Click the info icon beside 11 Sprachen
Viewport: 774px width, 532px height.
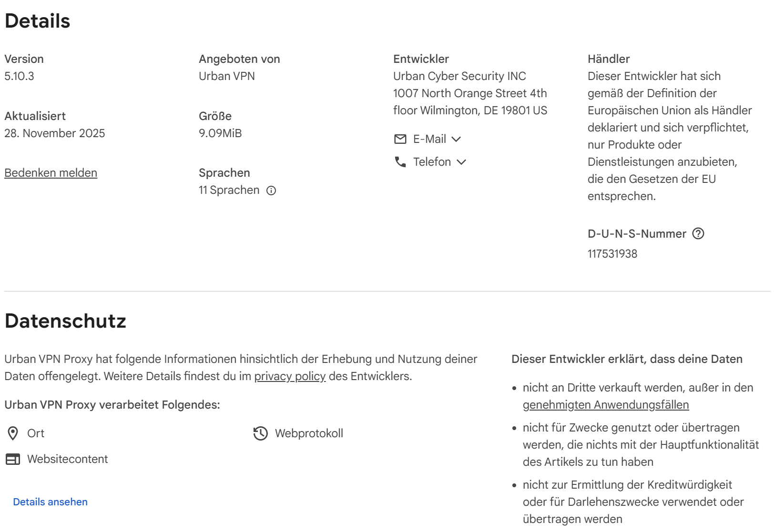[271, 191]
